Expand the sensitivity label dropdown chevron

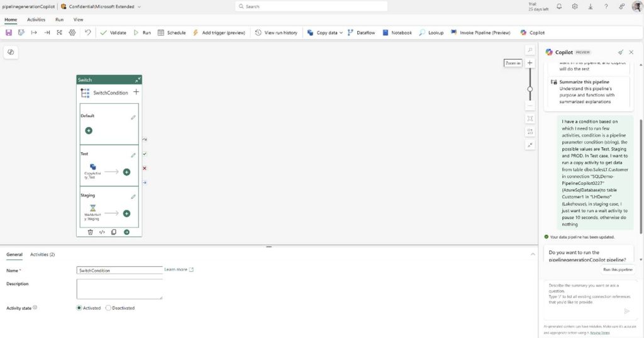point(139,6)
